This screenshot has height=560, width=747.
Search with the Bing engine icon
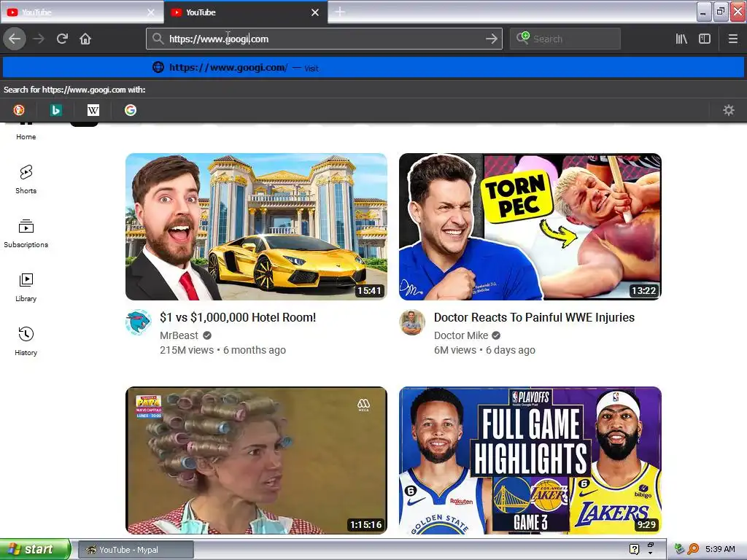coord(55,110)
